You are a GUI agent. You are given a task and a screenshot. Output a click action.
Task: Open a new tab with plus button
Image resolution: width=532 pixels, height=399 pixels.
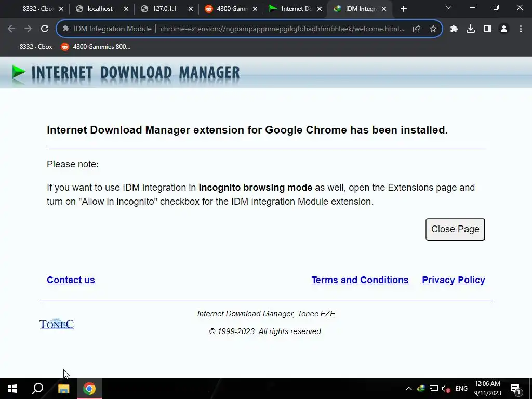click(403, 9)
